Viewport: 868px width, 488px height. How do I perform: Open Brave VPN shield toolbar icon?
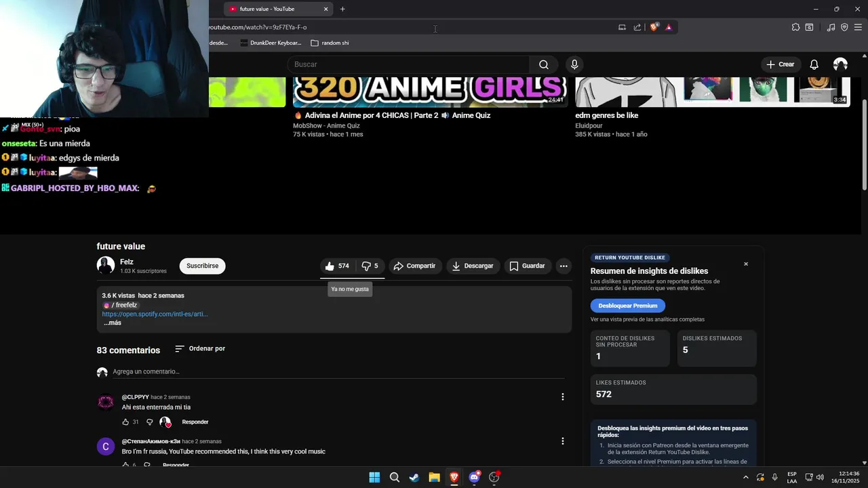pos(844,27)
